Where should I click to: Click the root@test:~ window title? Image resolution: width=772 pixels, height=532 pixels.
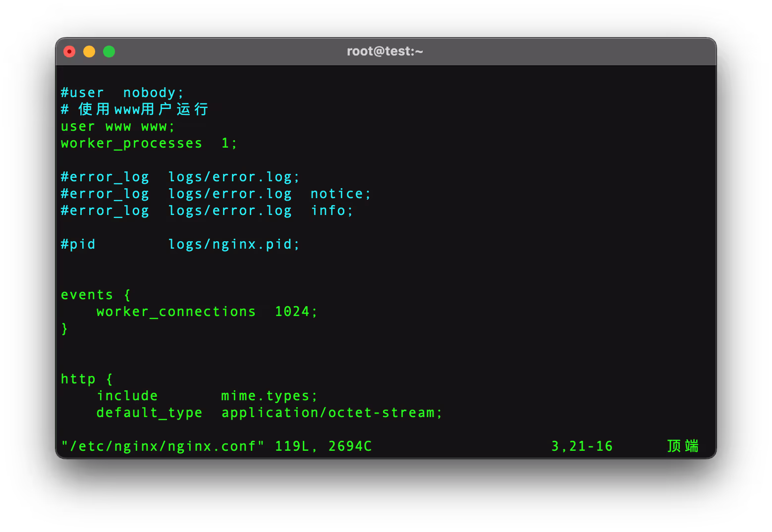click(385, 52)
